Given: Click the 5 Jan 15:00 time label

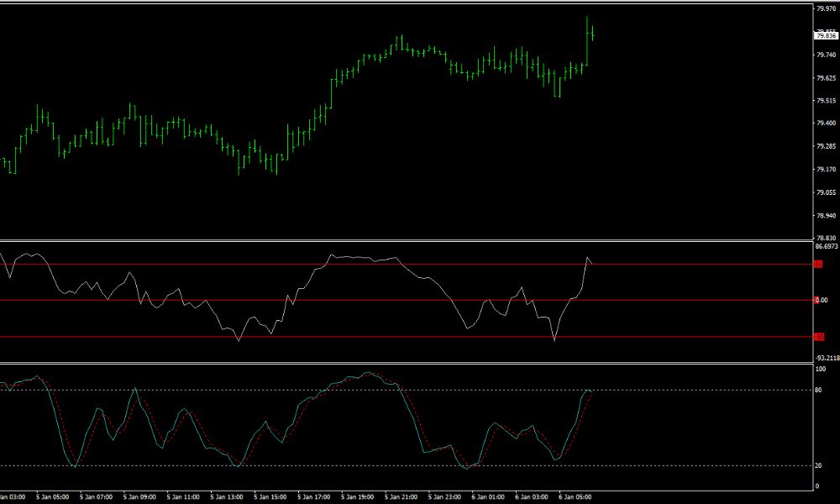Looking at the screenshot, I should pos(270,497).
